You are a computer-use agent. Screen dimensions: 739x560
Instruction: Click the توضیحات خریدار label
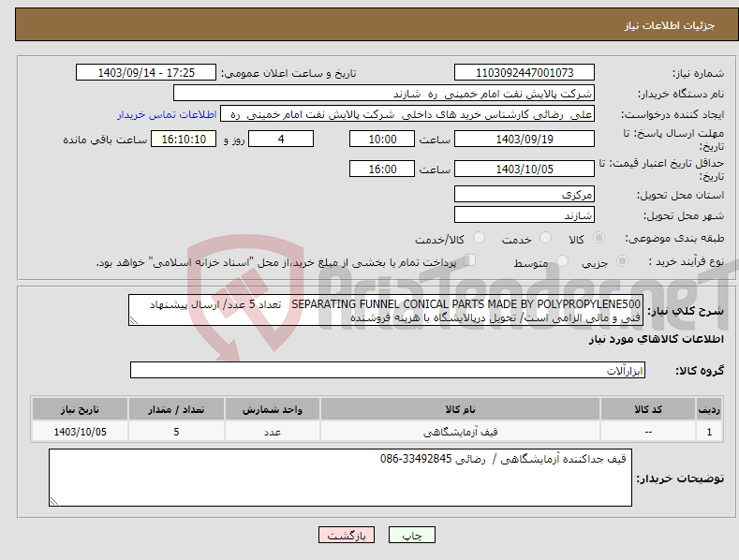click(x=680, y=479)
